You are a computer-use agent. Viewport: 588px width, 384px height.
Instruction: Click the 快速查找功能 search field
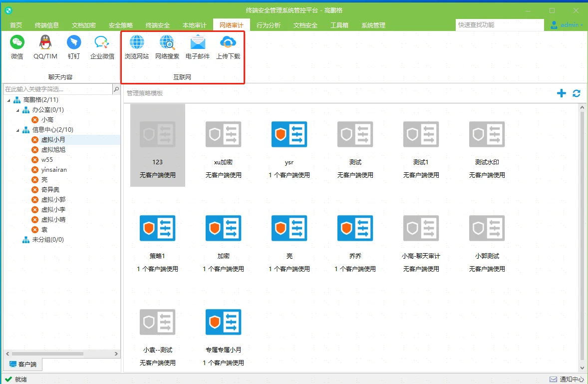coord(500,25)
